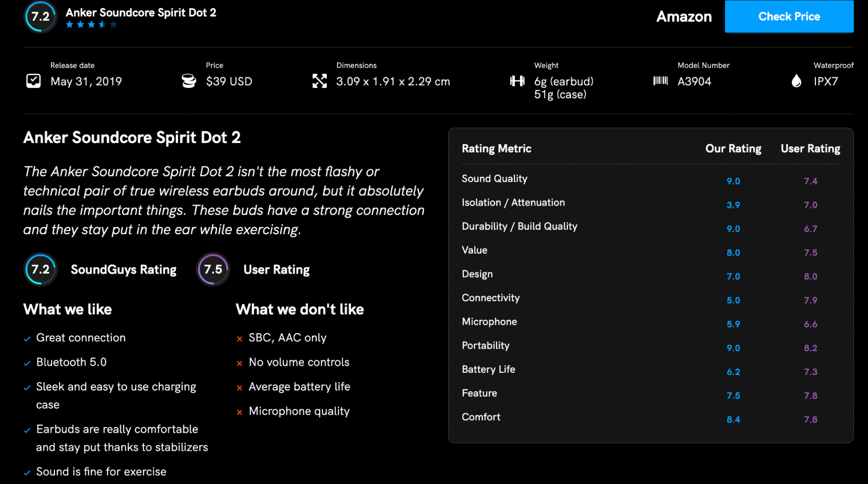Click User Rating 6.7 for Durability / Build Quality
The width and height of the screenshot is (868, 484).
point(810,229)
